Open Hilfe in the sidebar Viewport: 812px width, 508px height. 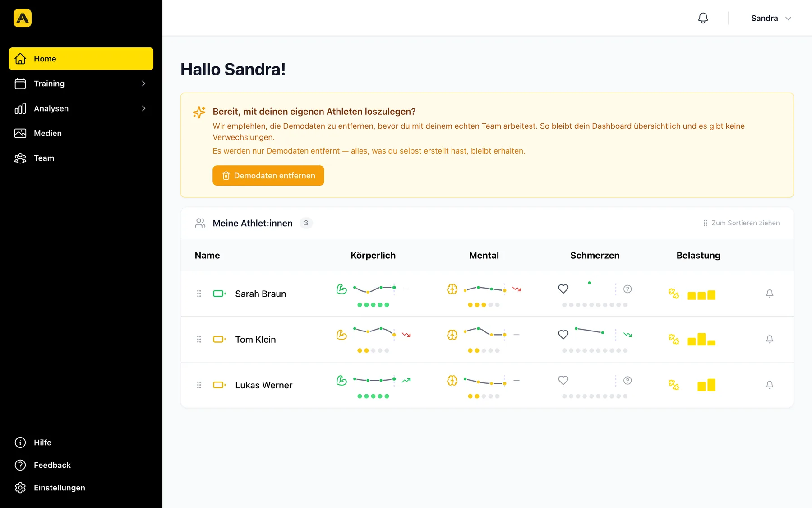tap(81, 443)
